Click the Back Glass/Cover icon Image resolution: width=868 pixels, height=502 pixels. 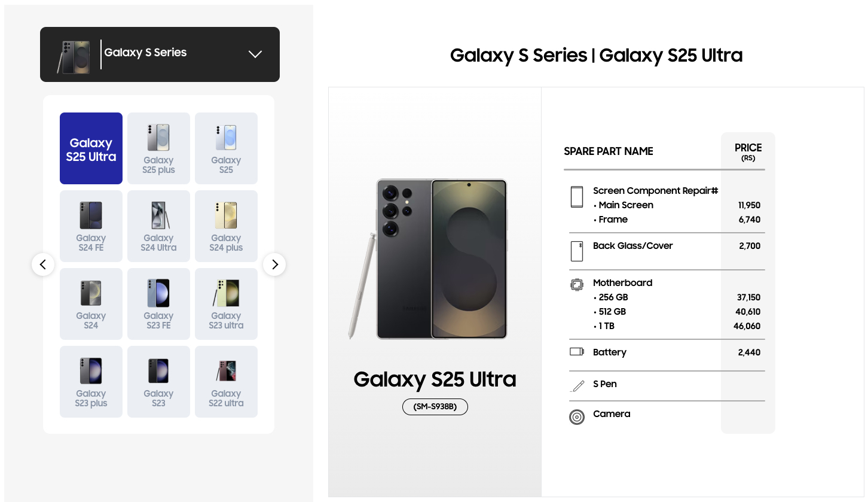pyautogui.click(x=577, y=251)
